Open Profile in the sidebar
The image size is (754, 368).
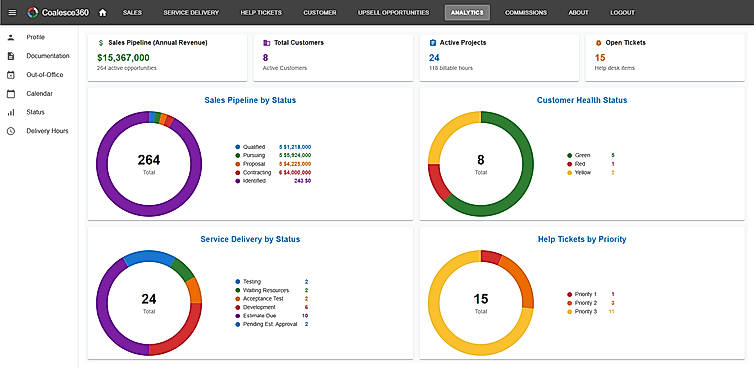36,37
